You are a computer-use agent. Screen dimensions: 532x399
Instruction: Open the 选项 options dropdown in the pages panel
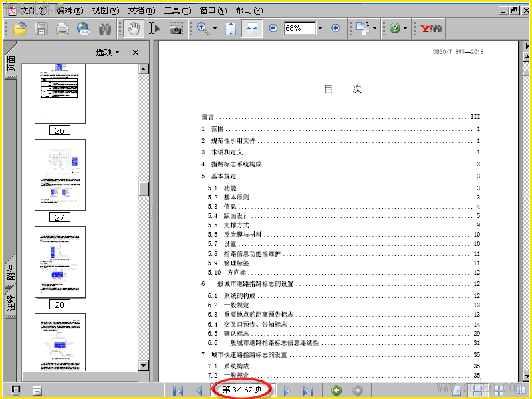(x=108, y=53)
